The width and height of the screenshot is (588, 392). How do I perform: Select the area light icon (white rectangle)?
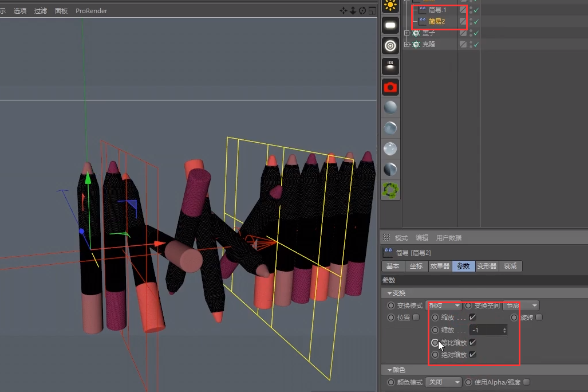point(390,26)
